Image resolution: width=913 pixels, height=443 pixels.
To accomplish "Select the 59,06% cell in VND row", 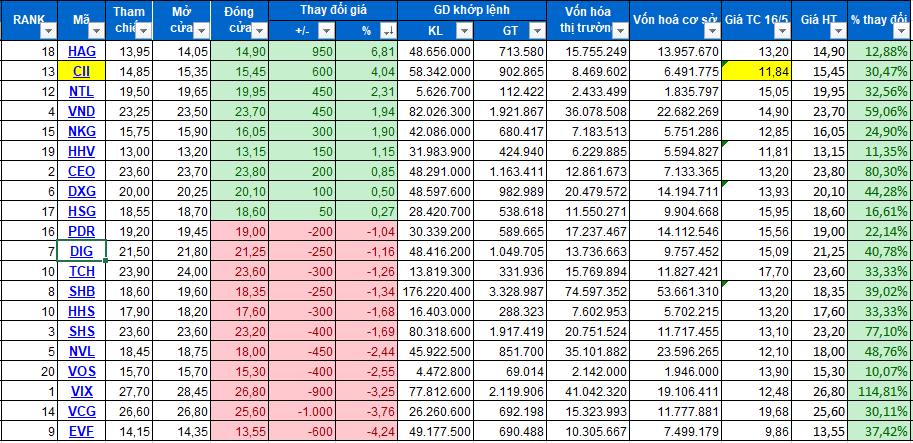I will [x=880, y=112].
